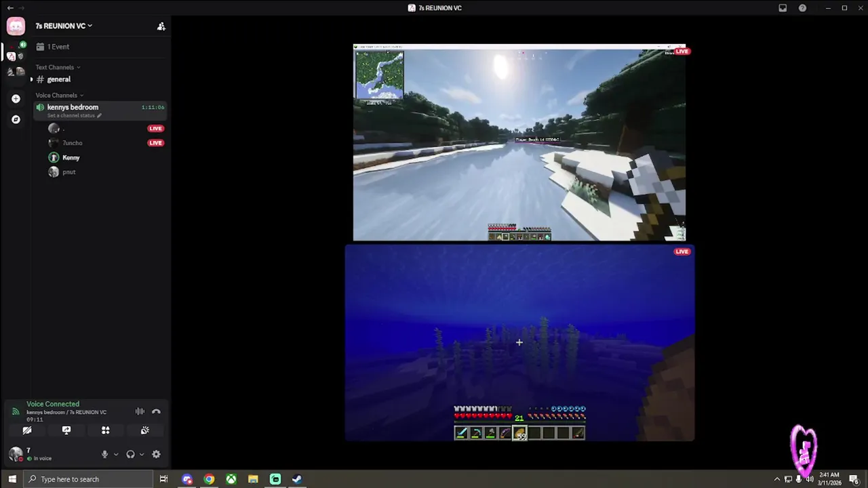Click the taskbar clock showing 2:41 AM

pos(829,479)
